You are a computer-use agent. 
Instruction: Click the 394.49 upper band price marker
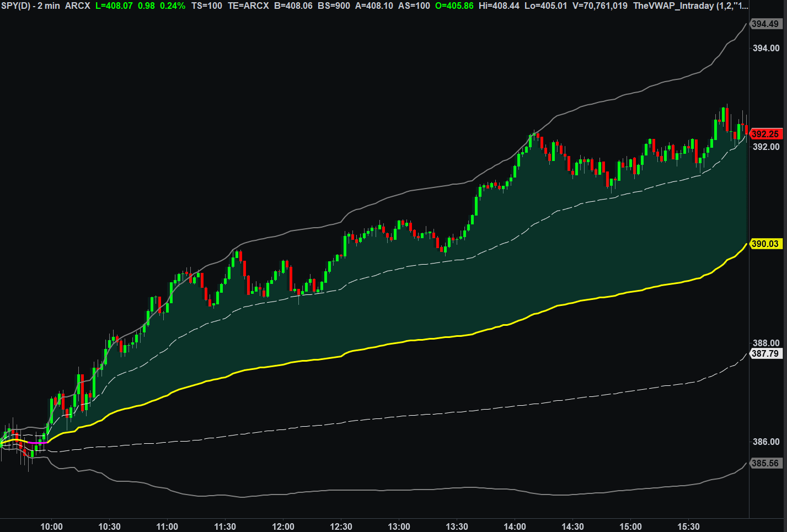tap(765, 24)
